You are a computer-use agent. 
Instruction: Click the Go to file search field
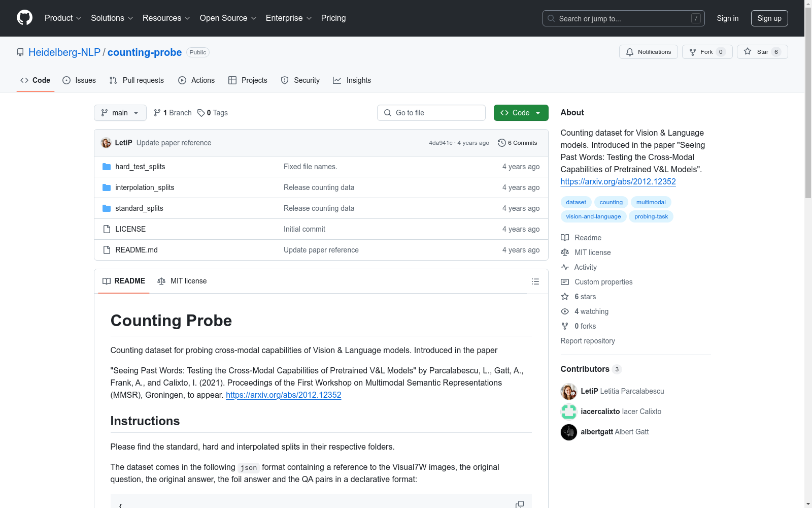pos(431,113)
